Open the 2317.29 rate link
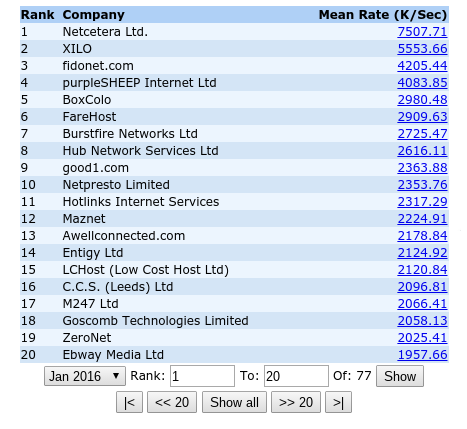 422,202
